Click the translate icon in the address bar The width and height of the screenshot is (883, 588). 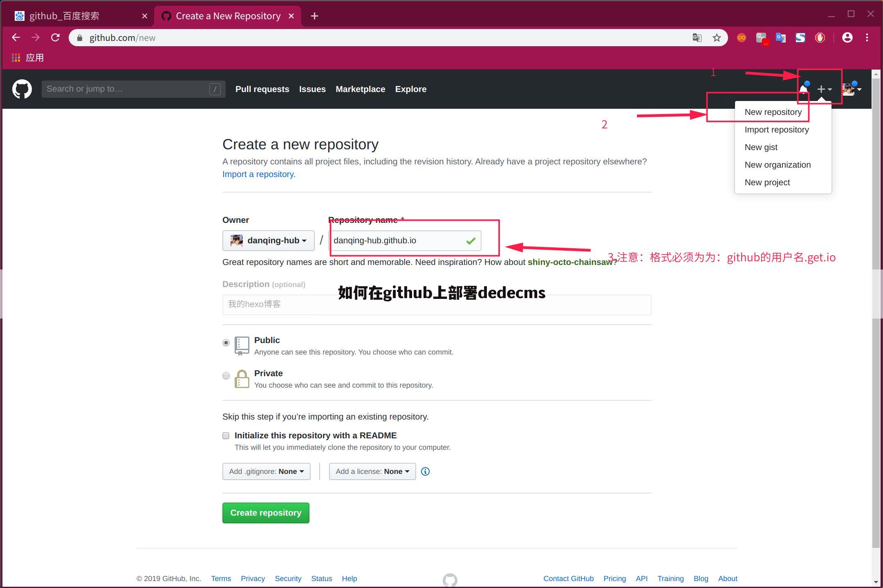[x=697, y=38]
